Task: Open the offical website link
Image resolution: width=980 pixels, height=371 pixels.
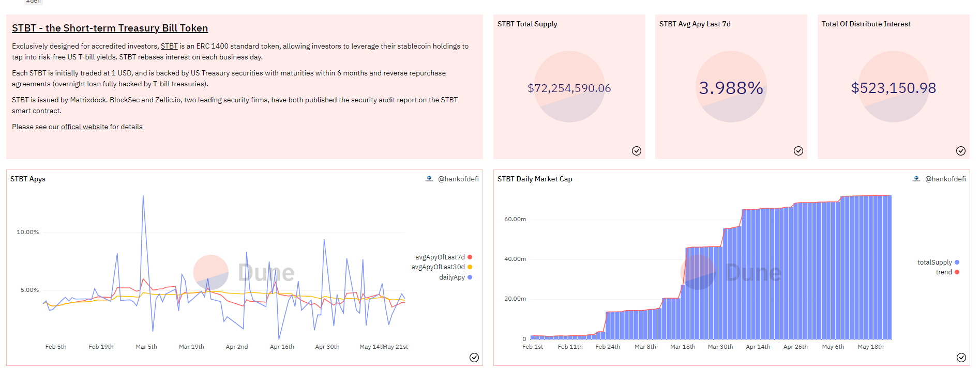Action: tap(84, 127)
